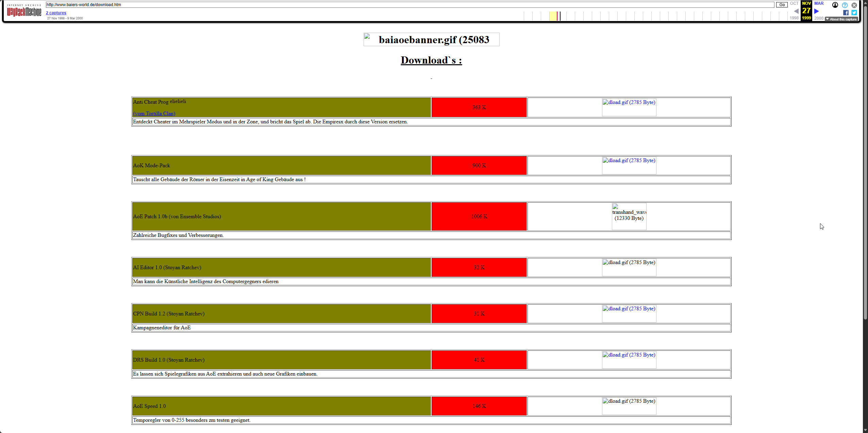
Task: Expand the About this capture dropdown
Action: 841,19
